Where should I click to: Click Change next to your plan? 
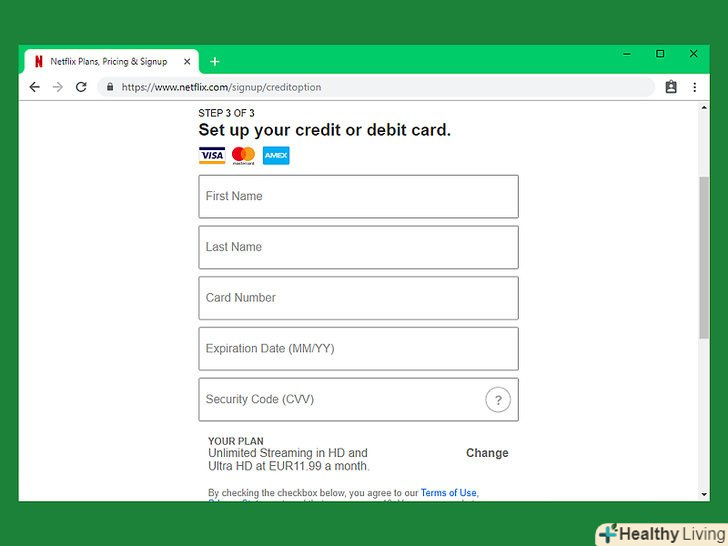tap(487, 453)
